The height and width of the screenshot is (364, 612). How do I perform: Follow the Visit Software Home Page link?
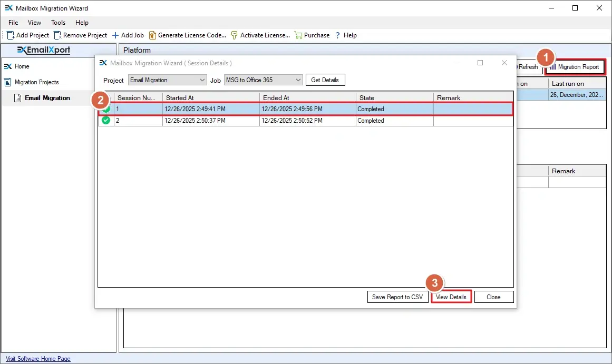click(x=38, y=359)
